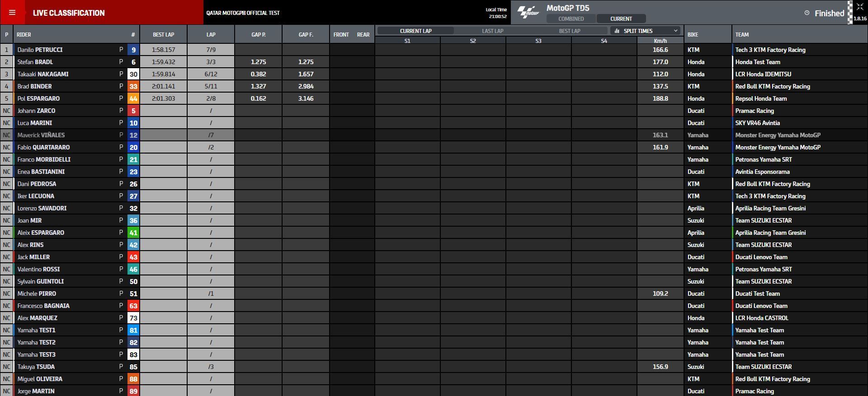
Task: Click the red color stripe beside Jack Miller
Action: (15, 257)
